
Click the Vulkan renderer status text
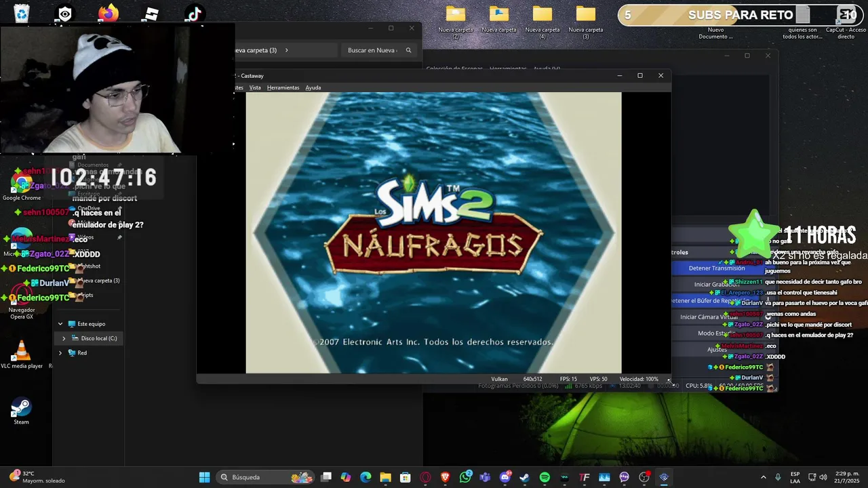tap(499, 379)
